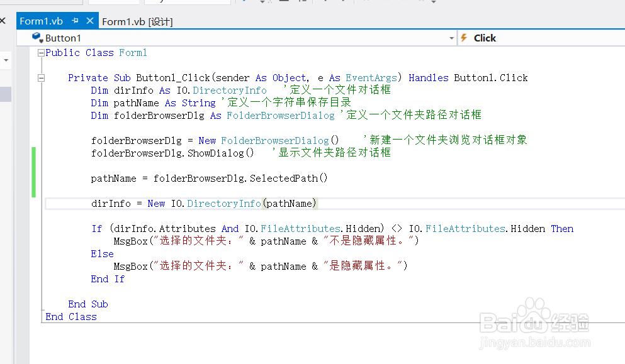The image size is (625, 364).
Task: Select the Button1 cube icon in navigation bar
Action: click(37, 38)
